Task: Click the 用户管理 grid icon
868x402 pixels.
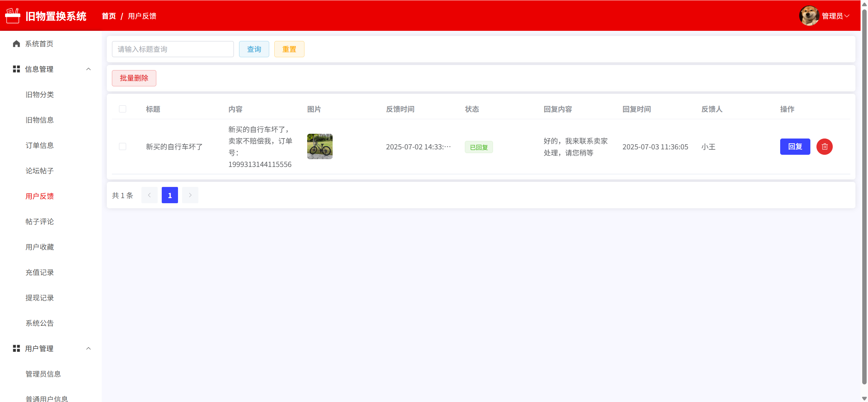Action: pos(16,348)
